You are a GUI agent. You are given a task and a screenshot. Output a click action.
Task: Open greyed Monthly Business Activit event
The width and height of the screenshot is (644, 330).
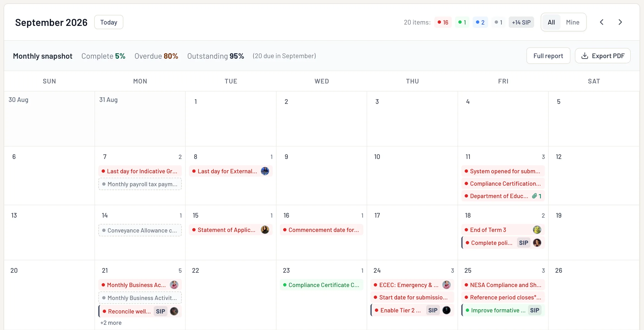(140, 298)
